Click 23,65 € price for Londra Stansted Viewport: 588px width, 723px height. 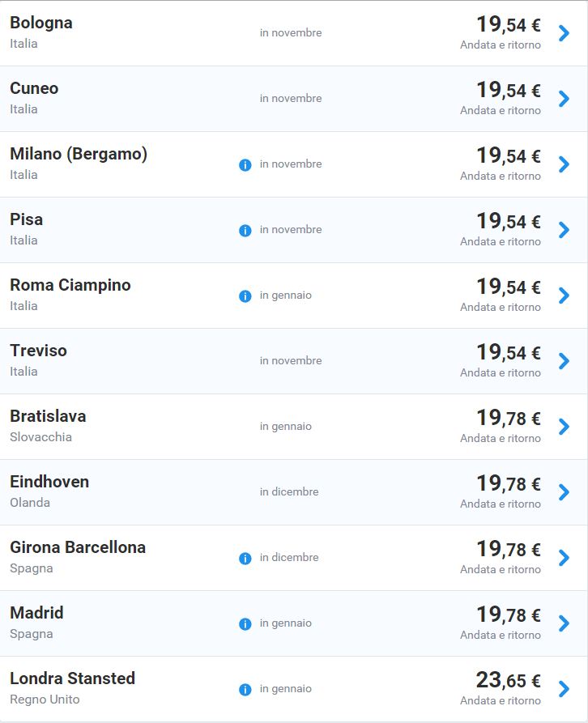[508, 680]
